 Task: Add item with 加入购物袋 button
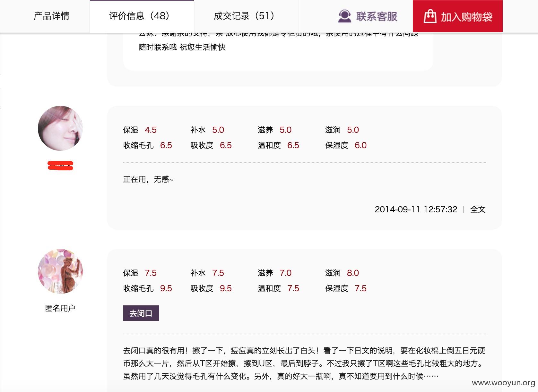point(458,16)
